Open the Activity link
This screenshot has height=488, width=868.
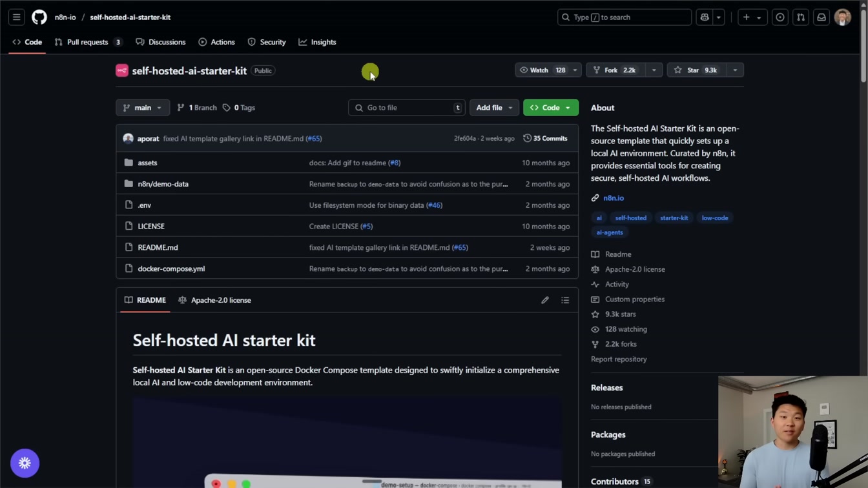click(x=610, y=284)
